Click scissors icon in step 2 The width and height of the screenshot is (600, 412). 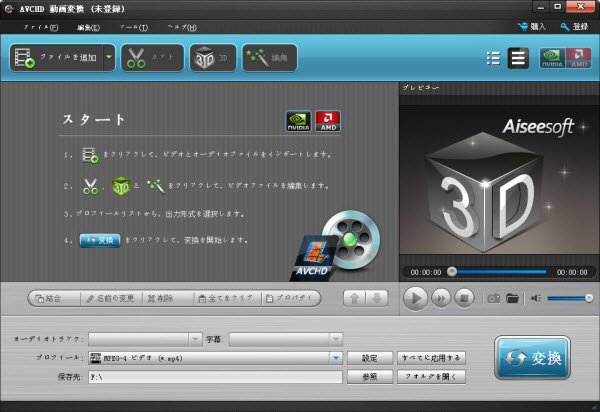coord(91,186)
